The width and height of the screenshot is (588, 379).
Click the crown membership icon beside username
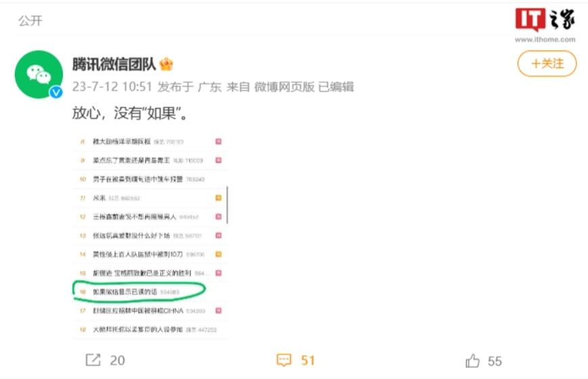[x=166, y=64]
